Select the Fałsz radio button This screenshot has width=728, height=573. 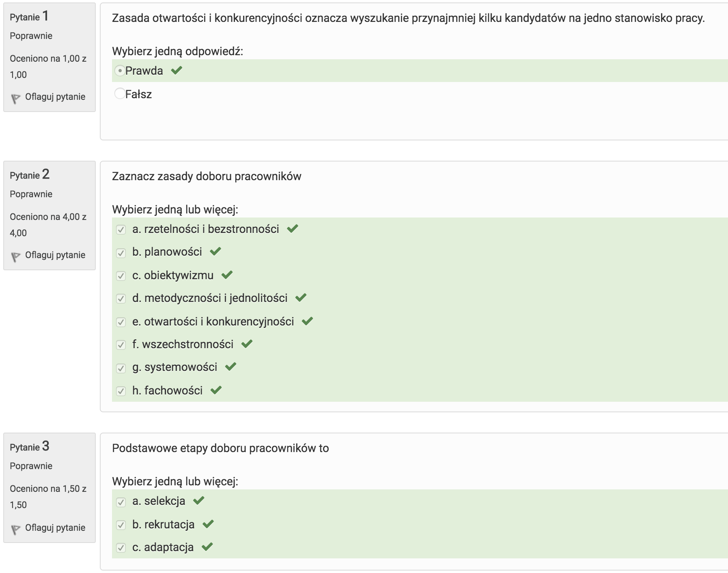pos(120,94)
